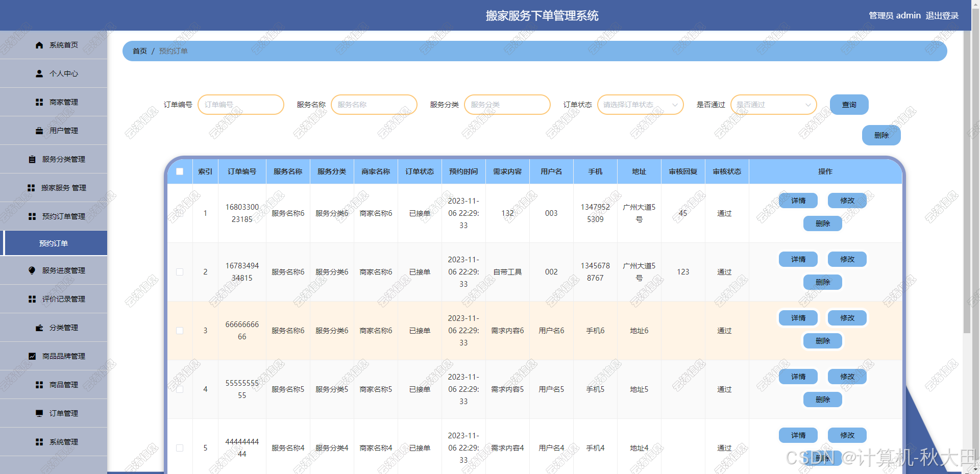
Task: Open the 订单状态 dropdown filter
Action: pyautogui.click(x=640, y=105)
